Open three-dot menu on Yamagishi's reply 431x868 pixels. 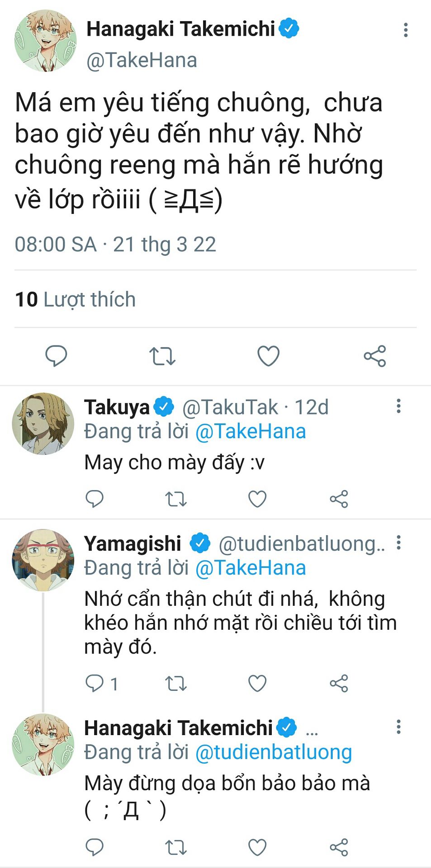(x=398, y=542)
